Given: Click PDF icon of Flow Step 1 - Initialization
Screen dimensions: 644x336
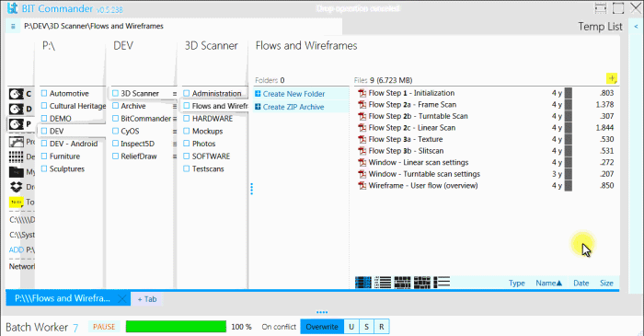Looking at the screenshot, I should tap(362, 93).
